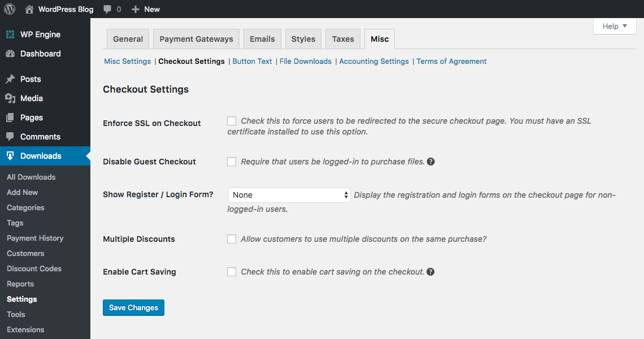Click the home icon beside WordPress Blog
The image size is (644, 339).
click(x=29, y=9)
